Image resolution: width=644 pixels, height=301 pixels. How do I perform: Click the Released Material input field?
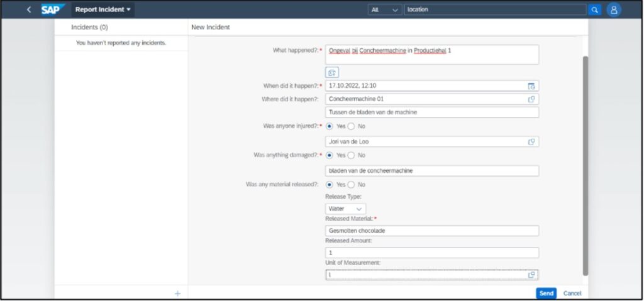pos(431,231)
